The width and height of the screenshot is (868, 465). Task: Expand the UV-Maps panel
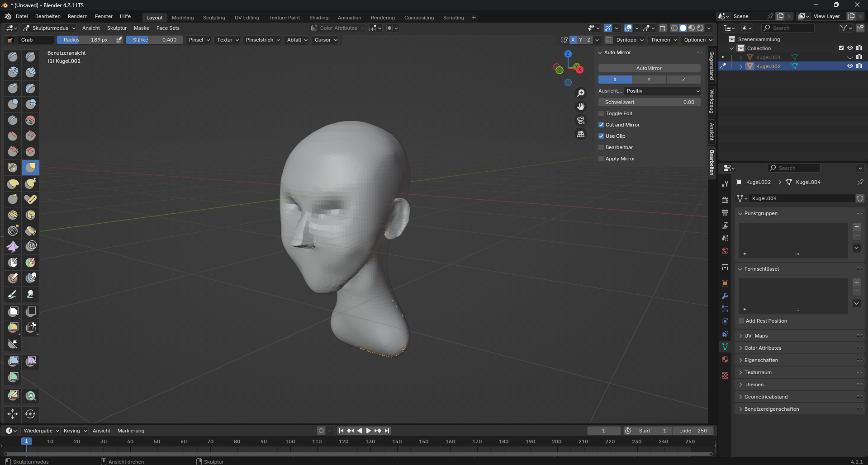[x=756, y=336]
